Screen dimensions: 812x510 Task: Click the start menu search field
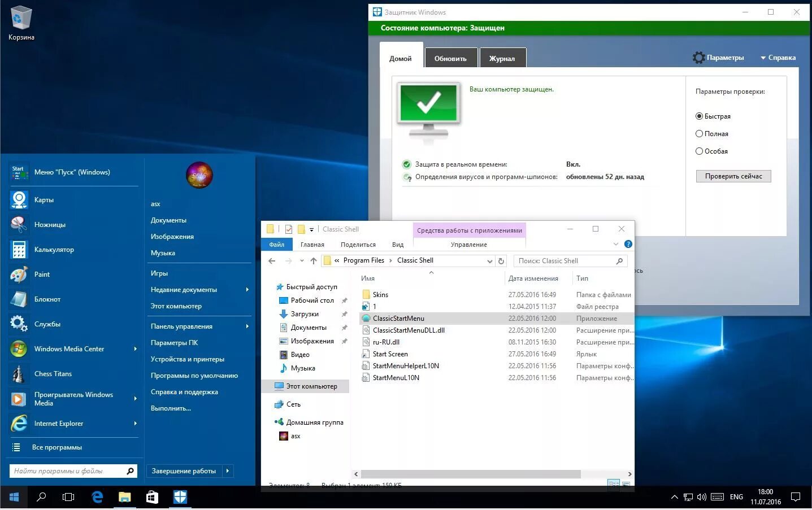point(68,471)
